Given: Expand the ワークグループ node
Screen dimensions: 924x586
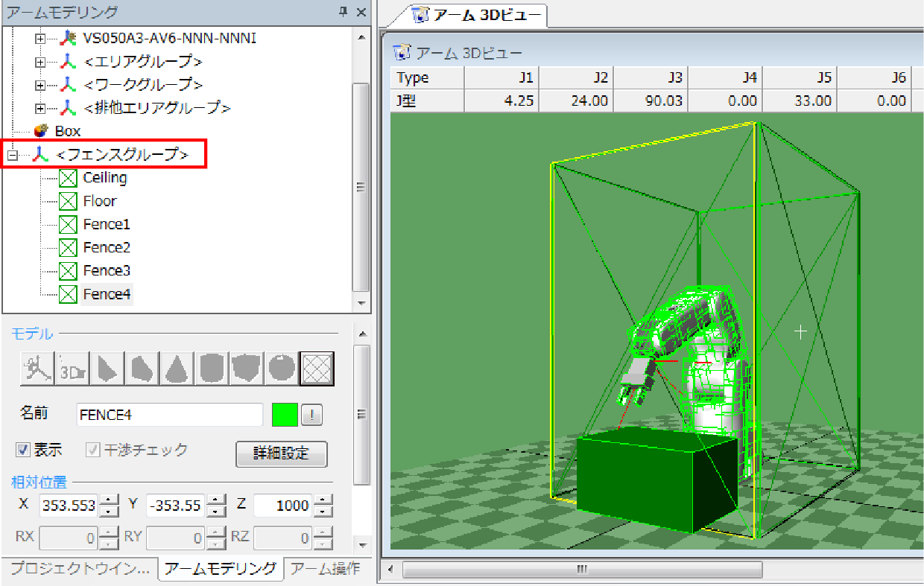Looking at the screenshot, I should (x=40, y=85).
